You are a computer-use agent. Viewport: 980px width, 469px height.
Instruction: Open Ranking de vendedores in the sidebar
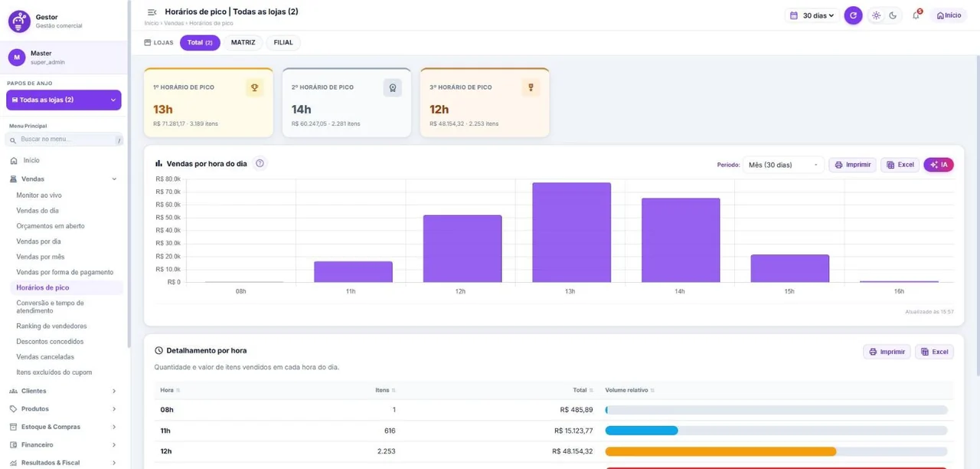coord(51,326)
